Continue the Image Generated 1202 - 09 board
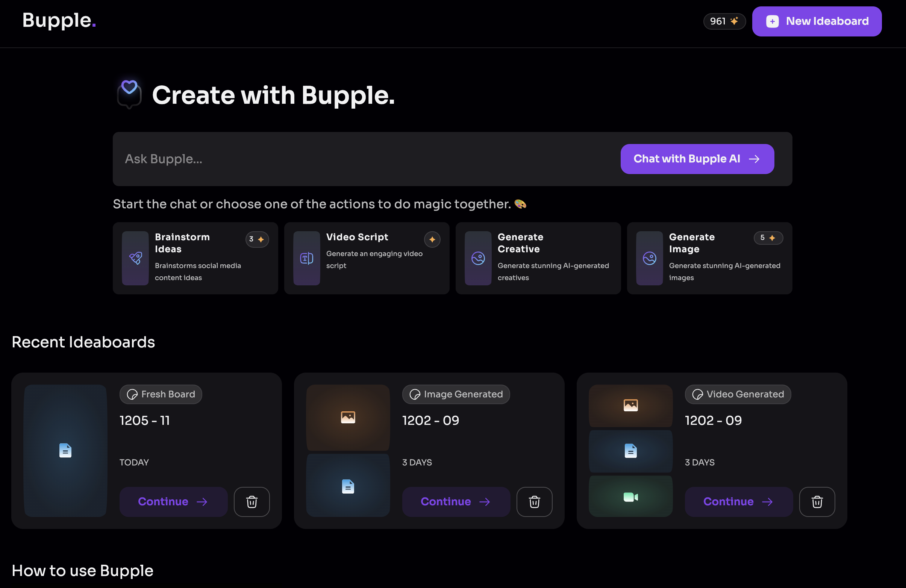The width and height of the screenshot is (906, 588). [x=456, y=502]
